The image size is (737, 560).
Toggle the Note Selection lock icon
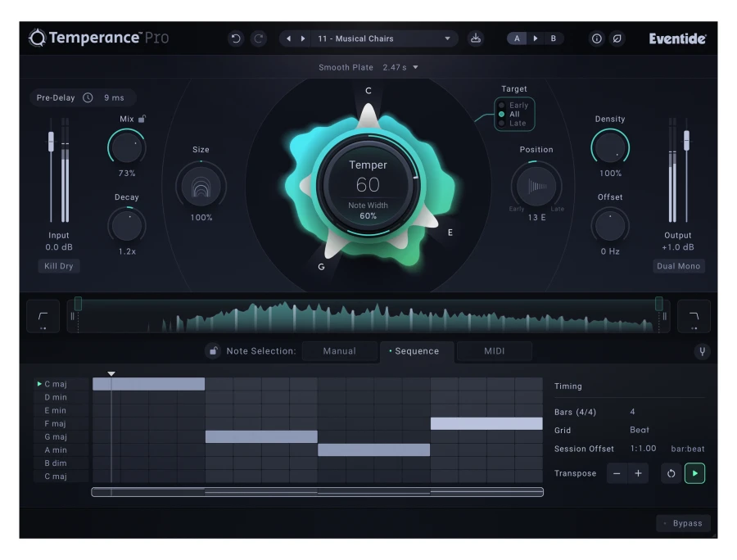click(x=214, y=351)
